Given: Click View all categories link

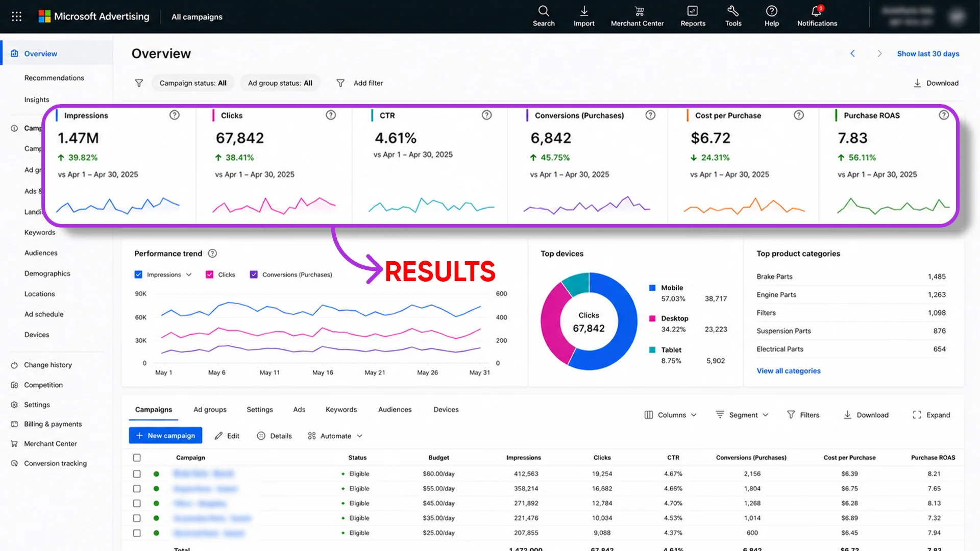Looking at the screenshot, I should click(x=788, y=371).
